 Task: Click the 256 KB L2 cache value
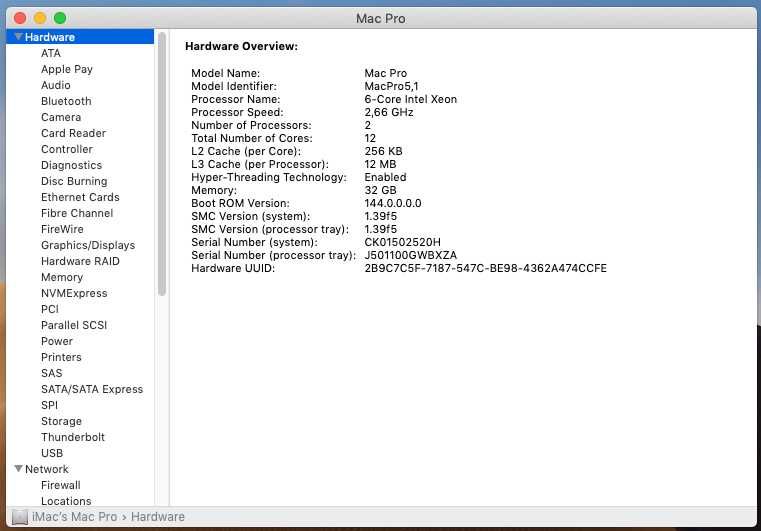coord(383,151)
